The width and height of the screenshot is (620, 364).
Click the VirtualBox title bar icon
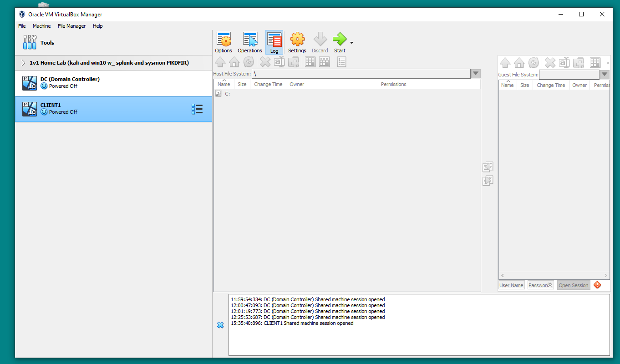[x=22, y=14]
